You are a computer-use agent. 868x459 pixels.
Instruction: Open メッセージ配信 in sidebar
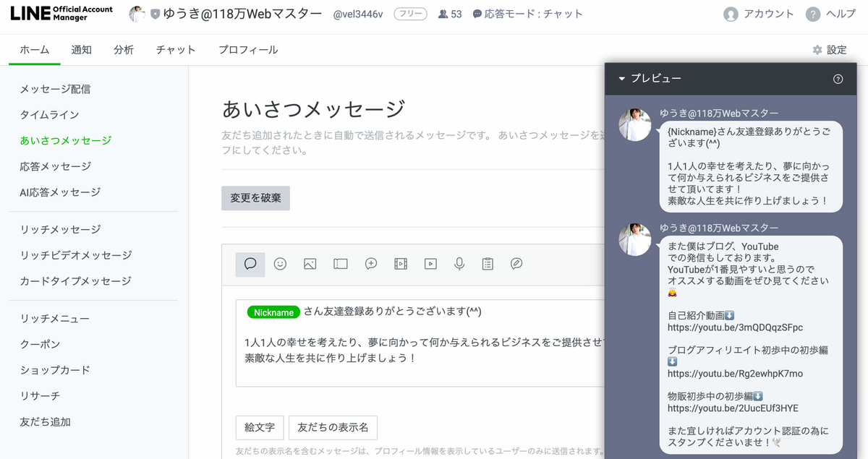pos(55,89)
